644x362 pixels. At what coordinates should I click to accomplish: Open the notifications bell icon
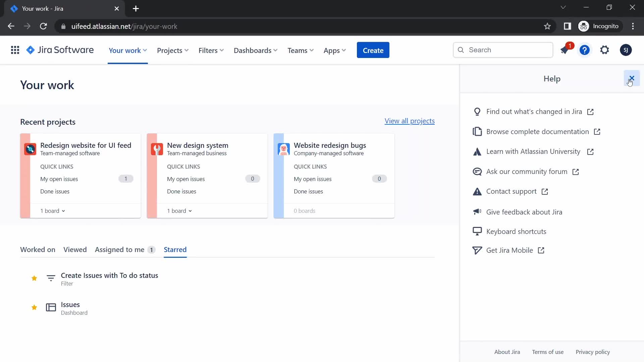pos(565,50)
